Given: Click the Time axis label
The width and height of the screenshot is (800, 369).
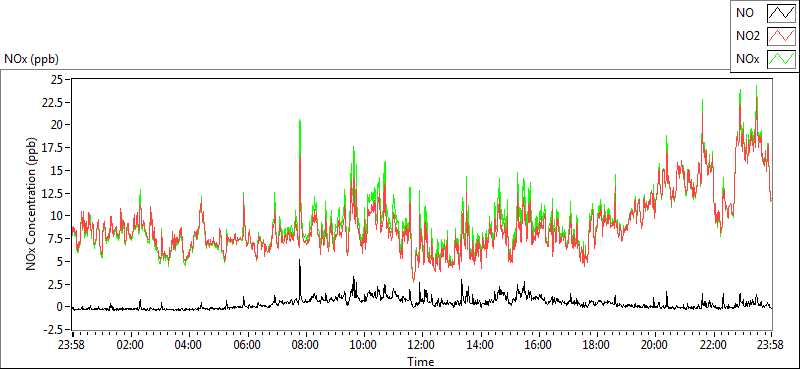Looking at the screenshot, I should pyautogui.click(x=421, y=362).
